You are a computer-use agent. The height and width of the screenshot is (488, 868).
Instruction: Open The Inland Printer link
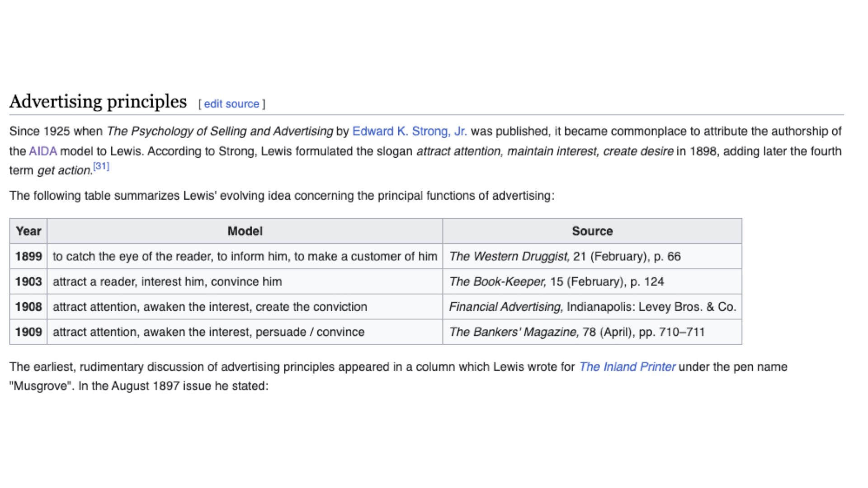tap(627, 366)
